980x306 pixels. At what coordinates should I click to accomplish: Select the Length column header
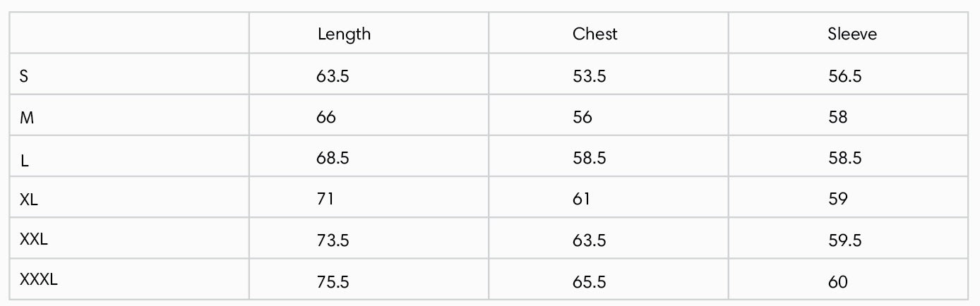[x=344, y=34]
